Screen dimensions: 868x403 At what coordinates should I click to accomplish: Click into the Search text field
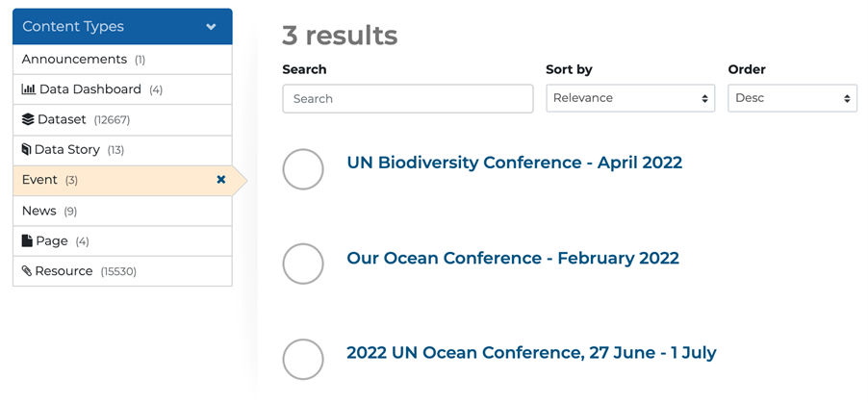pos(407,98)
